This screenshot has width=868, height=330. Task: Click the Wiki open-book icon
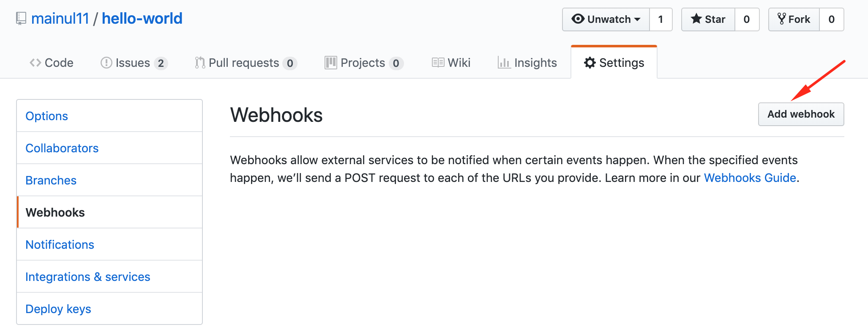tap(438, 63)
